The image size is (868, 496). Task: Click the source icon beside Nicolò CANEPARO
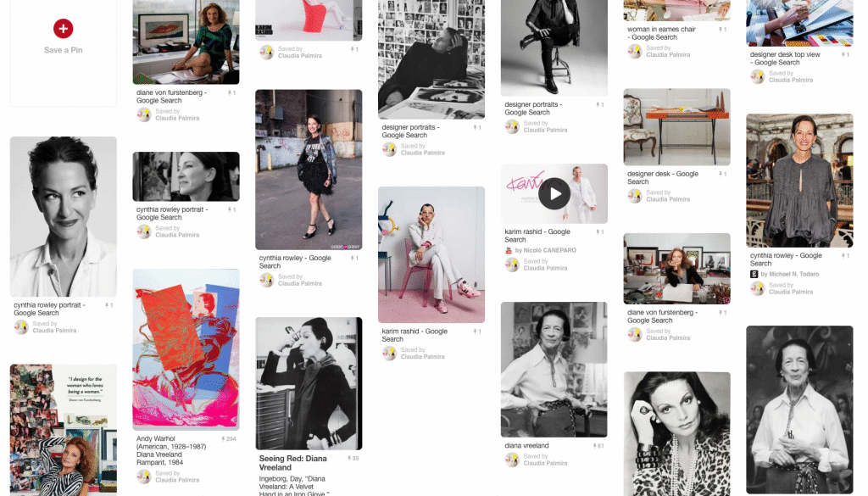coord(509,250)
